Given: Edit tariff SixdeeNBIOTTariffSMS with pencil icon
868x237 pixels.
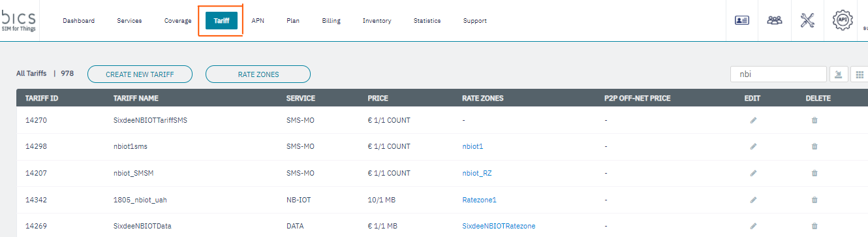Looking at the screenshot, I should [x=753, y=120].
